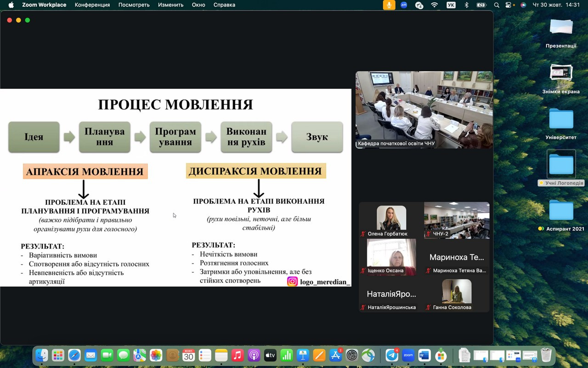The width and height of the screenshot is (588, 368).
Task: Open the App Store from the Dock
Action: click(x=336, y=355)
